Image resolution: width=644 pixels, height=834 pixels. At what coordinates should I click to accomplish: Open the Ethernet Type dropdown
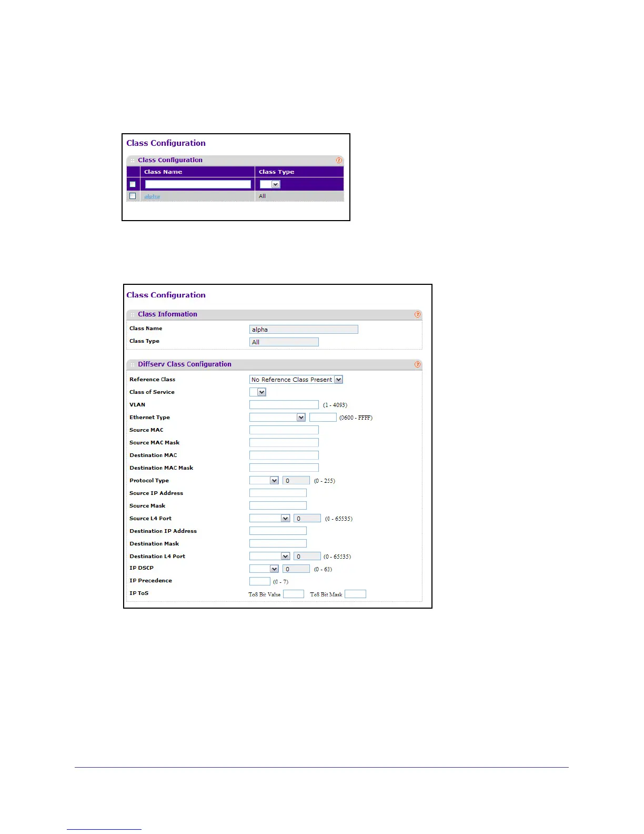[277, 418]
